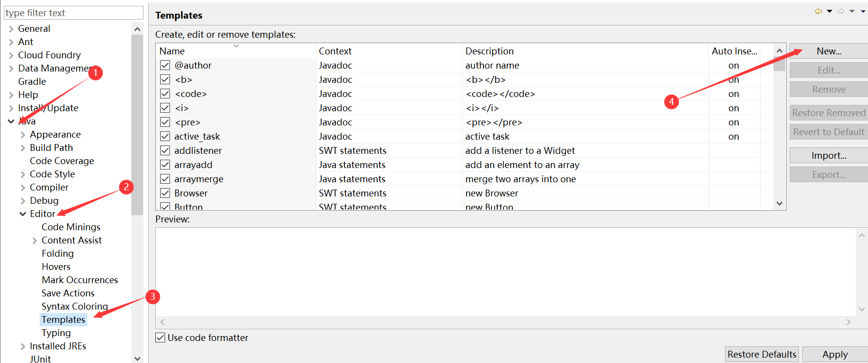Collapse the Editor tree node
The image size is (868, 363).
tap(23, 214)
